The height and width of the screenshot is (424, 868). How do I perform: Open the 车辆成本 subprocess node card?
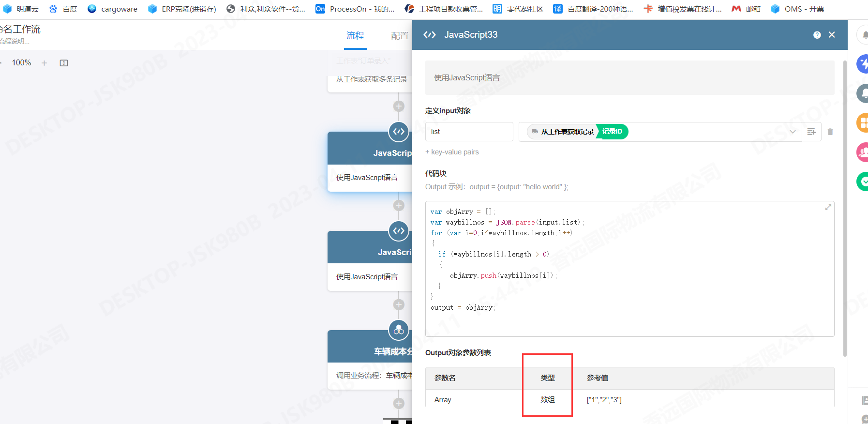370,360
